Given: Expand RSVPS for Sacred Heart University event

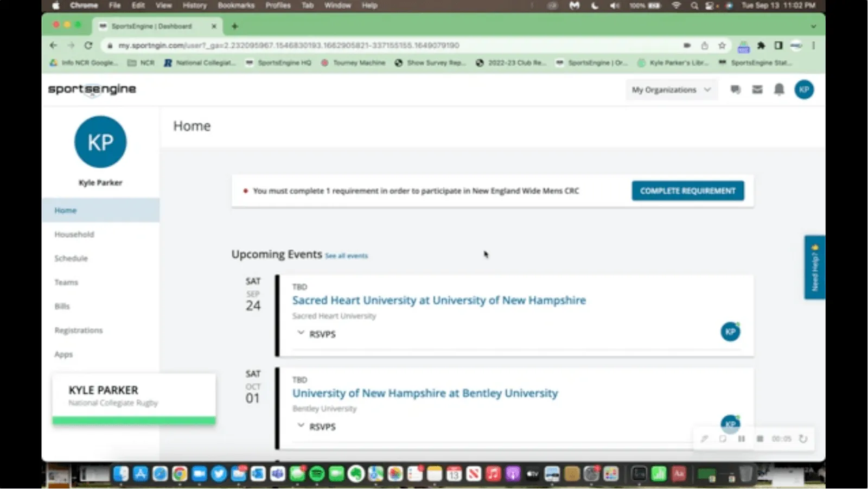Looking at the screenshot, I should [317, 334].
